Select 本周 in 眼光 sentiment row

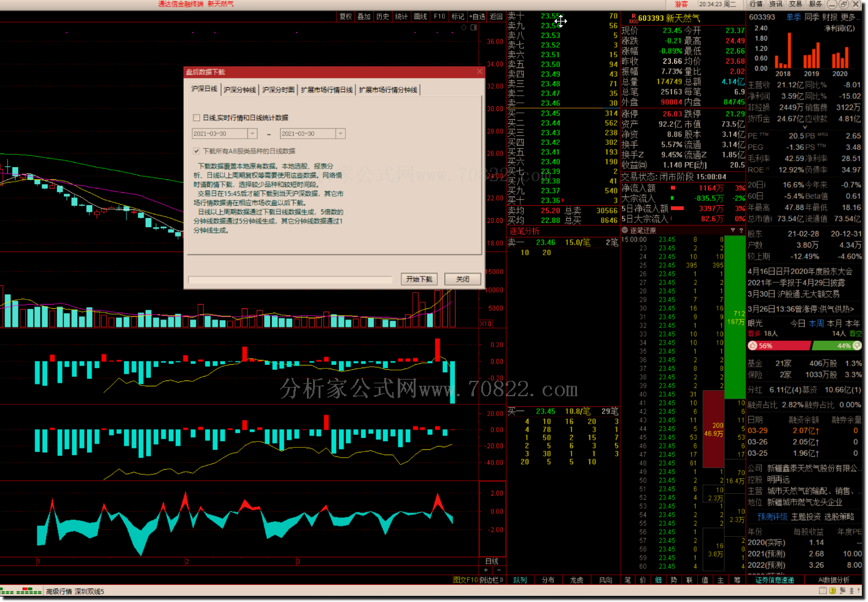816,323
